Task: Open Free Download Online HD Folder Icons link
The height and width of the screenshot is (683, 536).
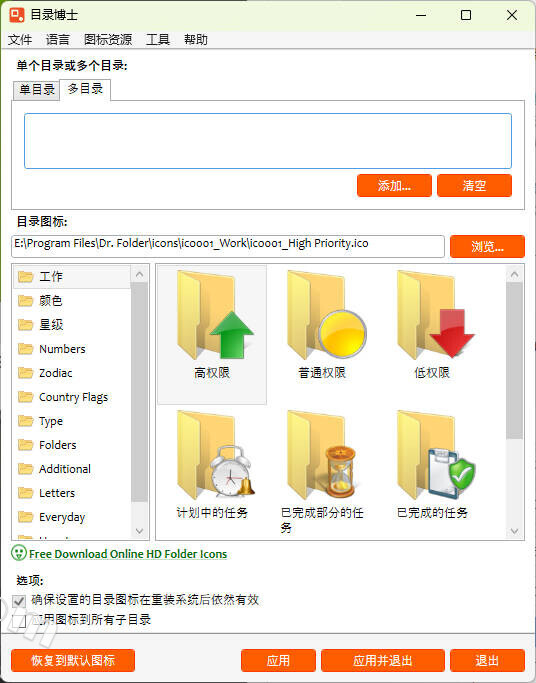Action: 128,554
